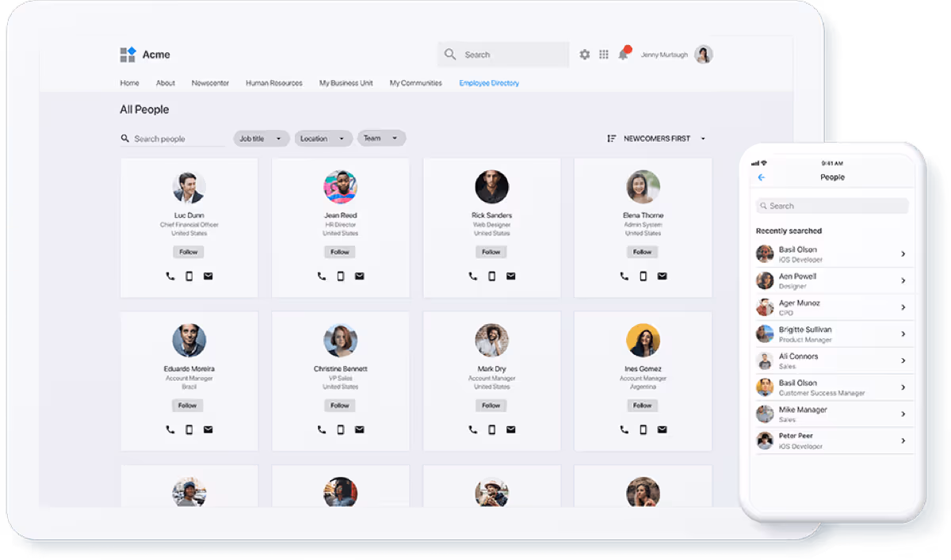Follow Elena Thorne
951x560 pixels.
click(643, 252)
